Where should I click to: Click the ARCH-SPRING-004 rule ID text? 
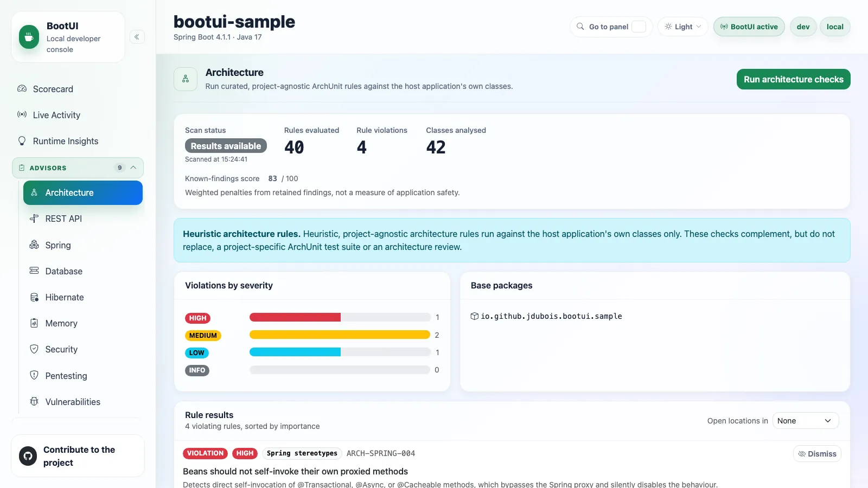[x=381, y=453]
